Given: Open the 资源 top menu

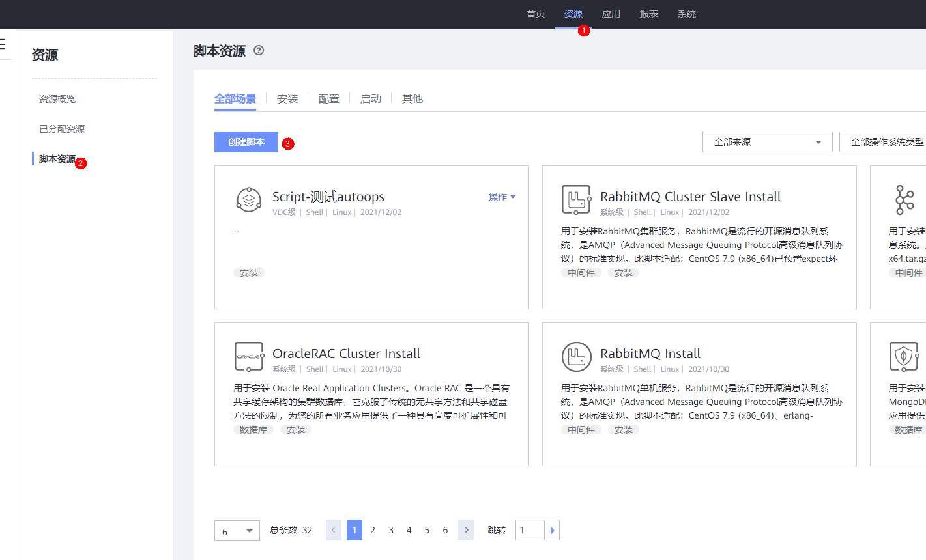Looking at the screenshot, I should pos(573,14).
